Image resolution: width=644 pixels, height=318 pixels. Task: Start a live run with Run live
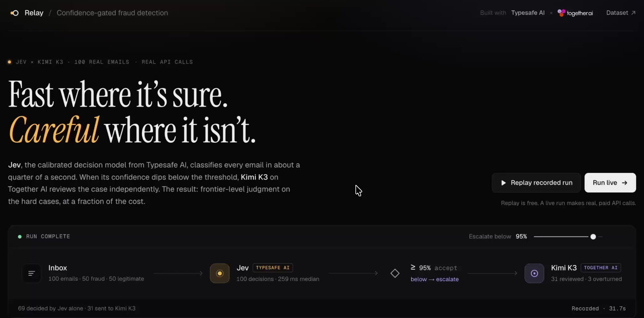610,183
